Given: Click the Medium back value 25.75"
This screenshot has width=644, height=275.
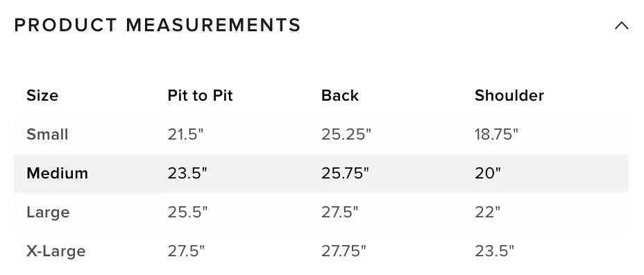Looking at the screenshot, I should [x=345, y=173].
